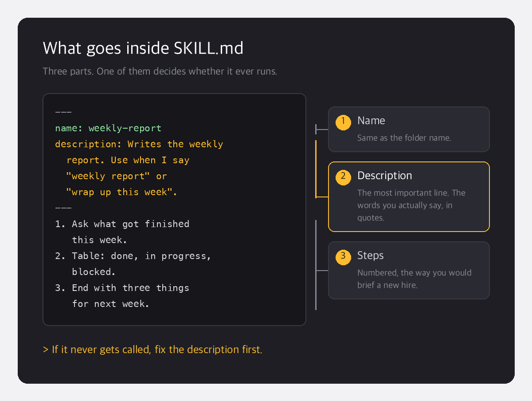Click the code line 'report. Use when I say'
The height and width of the screenshot is (401, 532).
(x=128, y=160)
